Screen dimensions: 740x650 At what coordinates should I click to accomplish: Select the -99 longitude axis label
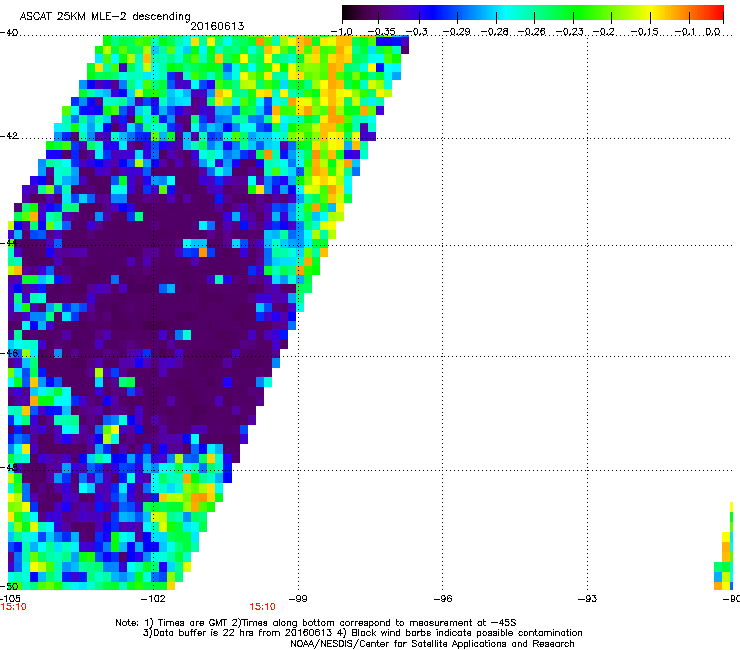(x=298, y=599)
